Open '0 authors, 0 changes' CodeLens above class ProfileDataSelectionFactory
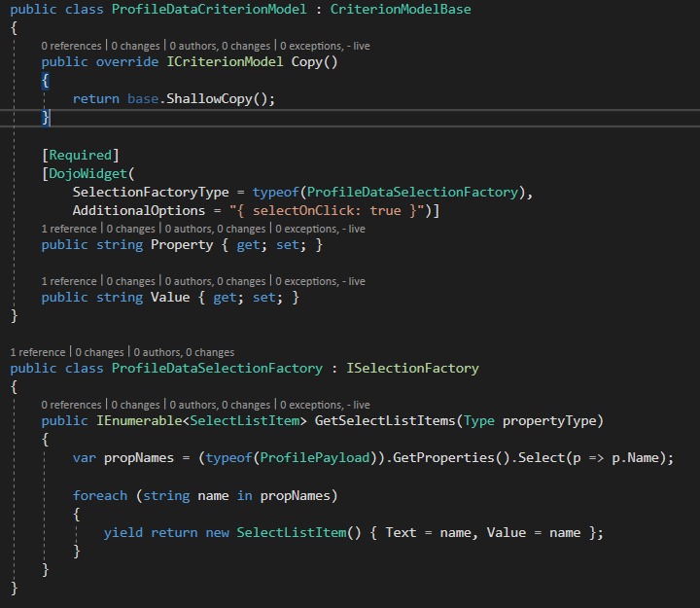Viewport: 700px width, 608px height. pos(184,352)
